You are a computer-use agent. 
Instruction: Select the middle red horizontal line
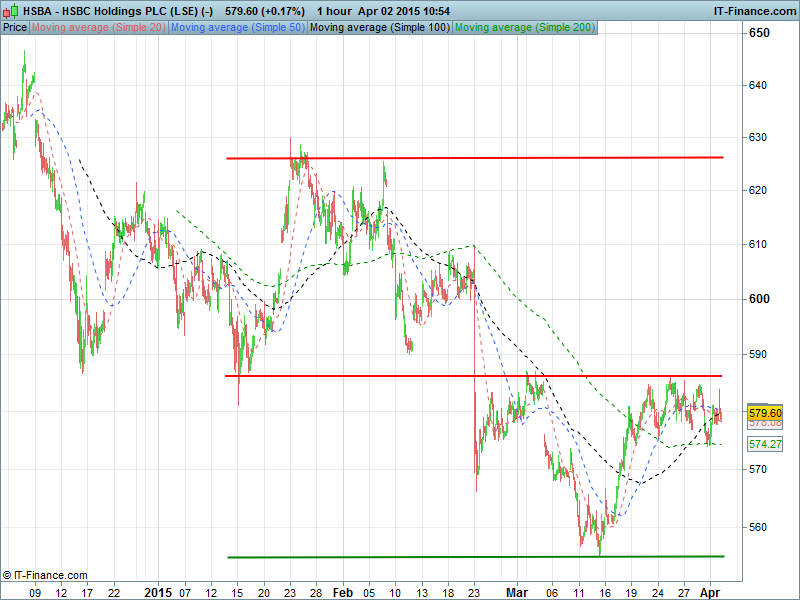click(474, 376)
